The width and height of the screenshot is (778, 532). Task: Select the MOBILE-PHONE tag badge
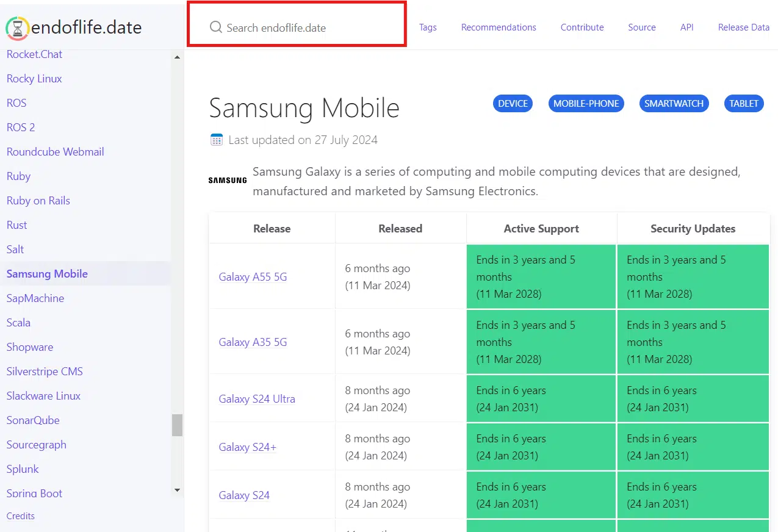click(586, 104)
